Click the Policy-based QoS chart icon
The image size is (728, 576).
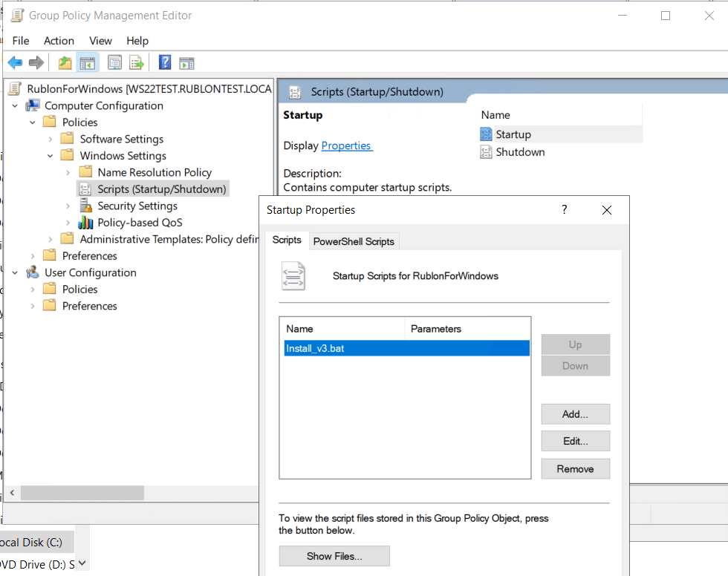[x=85, y=222]
